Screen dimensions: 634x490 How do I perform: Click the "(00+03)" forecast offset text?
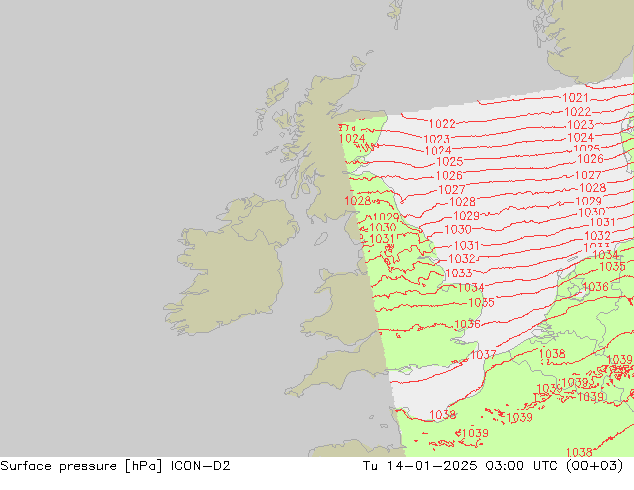[x=594, y=466]
